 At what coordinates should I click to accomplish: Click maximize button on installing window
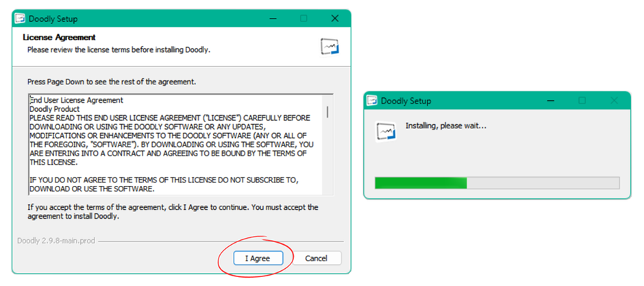pos(582,101)
